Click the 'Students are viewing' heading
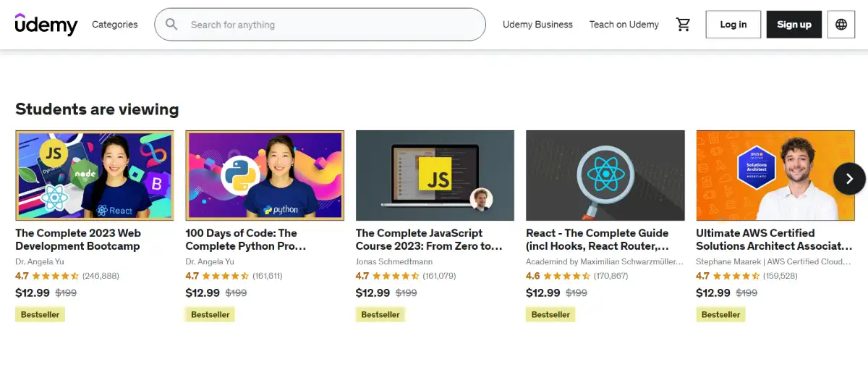 pos(97,109)
